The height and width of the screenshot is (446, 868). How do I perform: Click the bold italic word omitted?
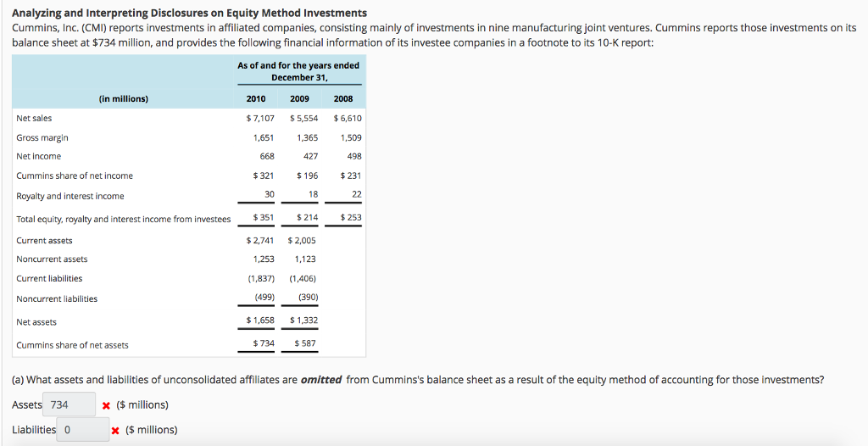pyautogui.click(x=321, y=380)
